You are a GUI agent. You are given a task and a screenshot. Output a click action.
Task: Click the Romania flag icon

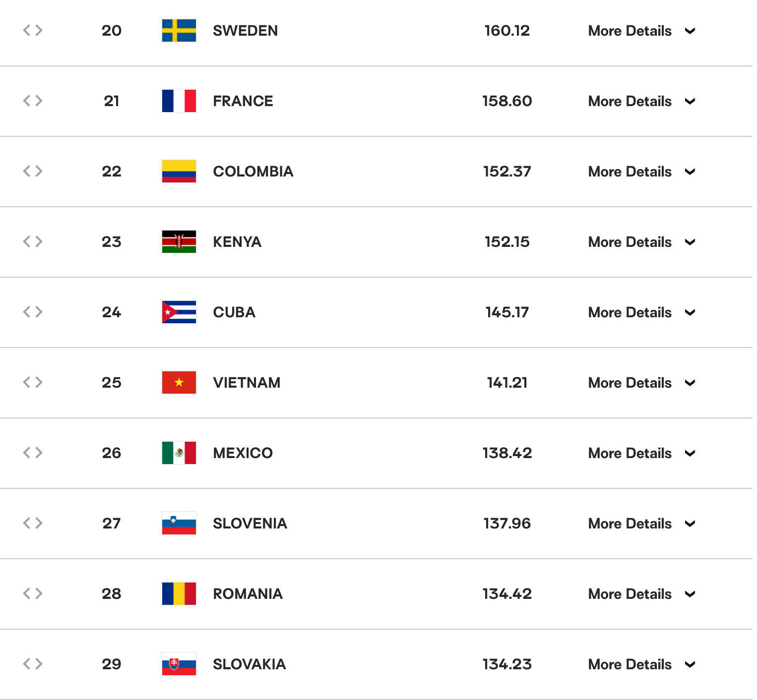click(x=179, y=594)
